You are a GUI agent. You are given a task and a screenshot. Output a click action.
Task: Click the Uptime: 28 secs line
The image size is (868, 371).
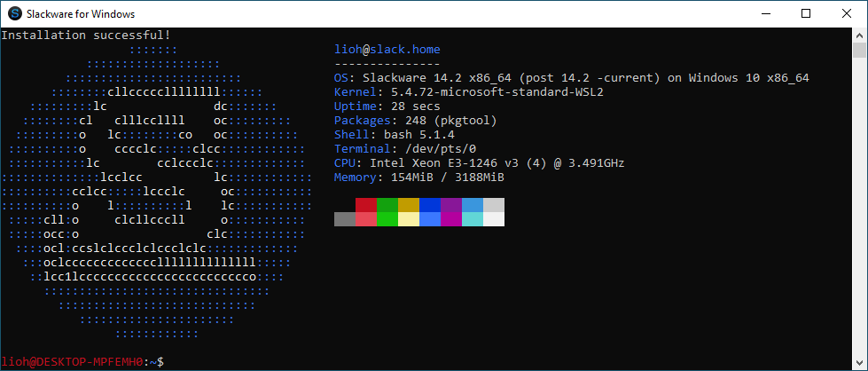point(387,107)
